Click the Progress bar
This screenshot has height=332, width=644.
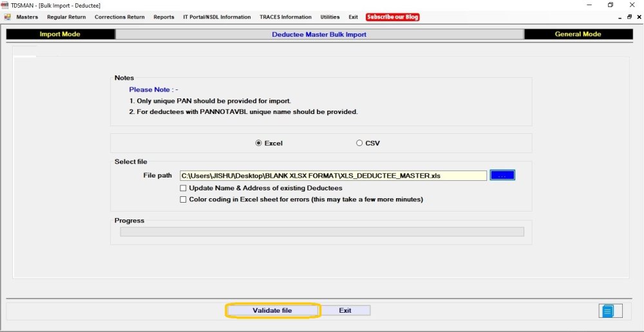pyautogui.click(x=321, y=232)
